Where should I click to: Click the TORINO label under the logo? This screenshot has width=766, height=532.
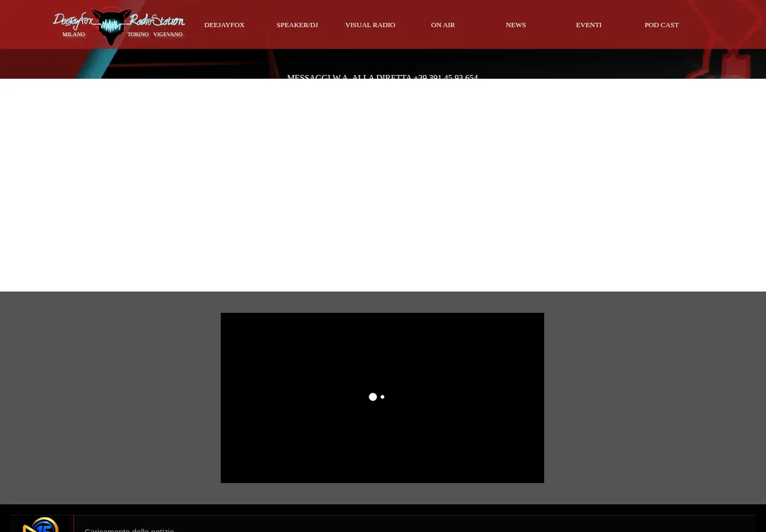(x=138, y=35)
